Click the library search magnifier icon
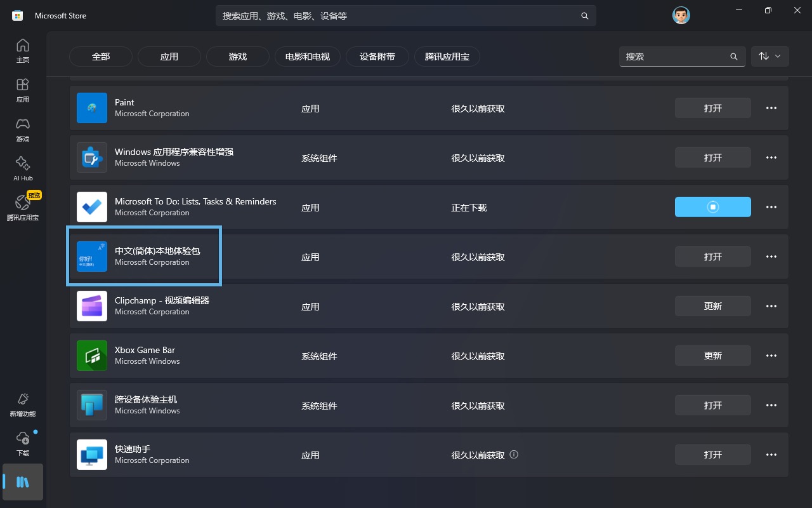 pyautogui.click(x=734, y=57)
